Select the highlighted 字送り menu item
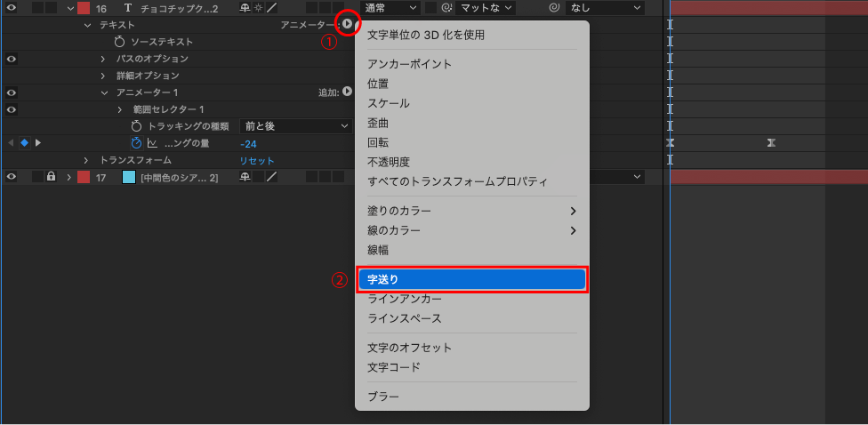The height and width of the screenshot is (425, 868). pyautogui.click(x=471, y=279)
